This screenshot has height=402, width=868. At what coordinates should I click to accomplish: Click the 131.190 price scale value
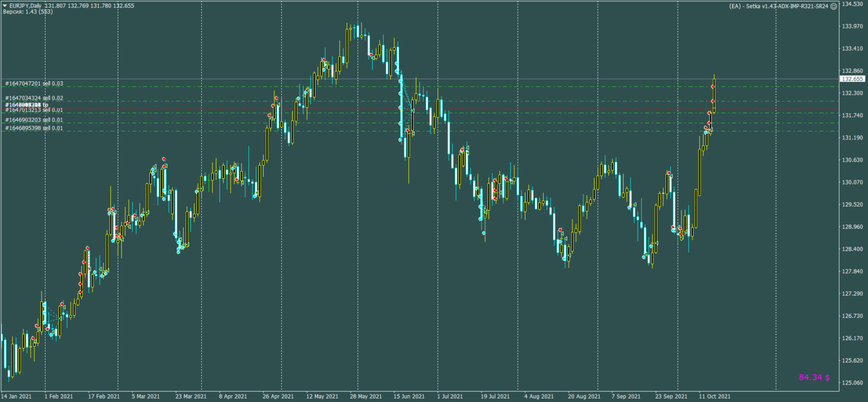852,137
